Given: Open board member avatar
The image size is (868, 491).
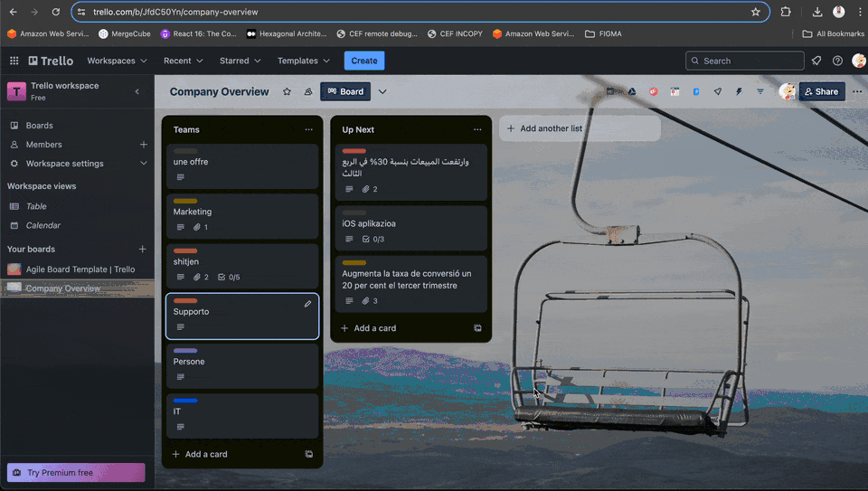Looking at the screenshot, I should (787, 92).
